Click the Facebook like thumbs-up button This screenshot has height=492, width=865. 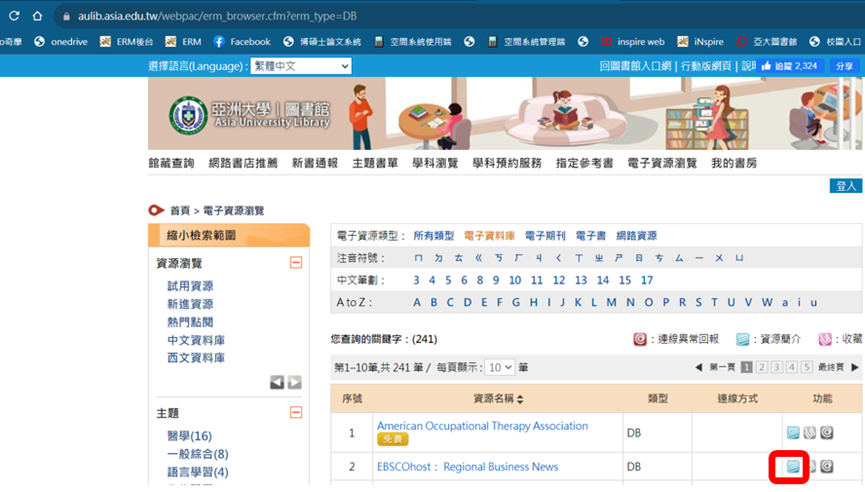(x=791, y=66)
